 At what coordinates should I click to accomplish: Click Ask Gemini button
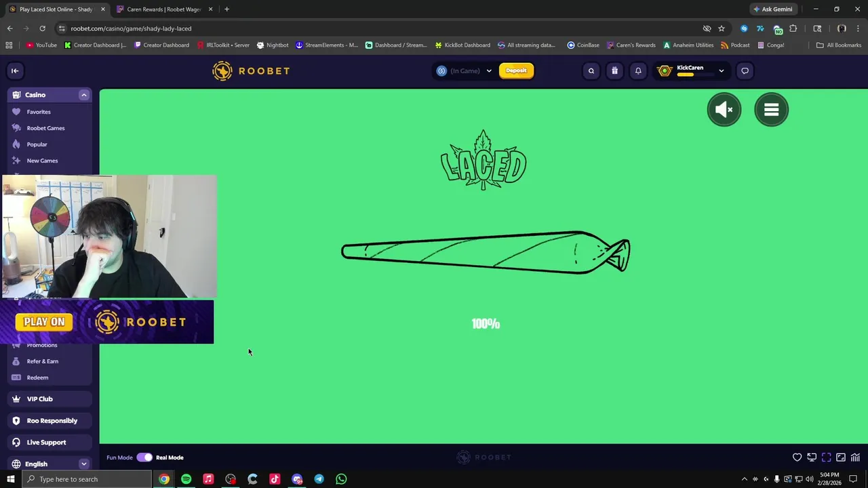click(772, 9)
